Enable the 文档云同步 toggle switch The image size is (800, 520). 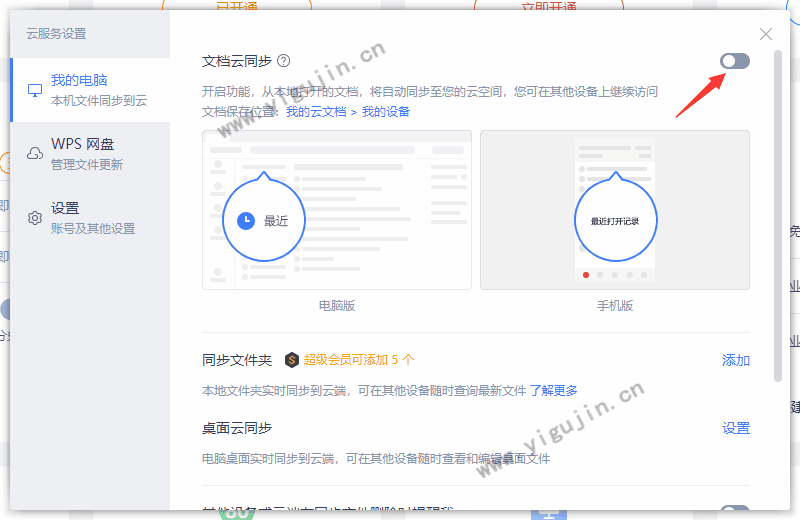pyautogui.click(x=735, y=61)
